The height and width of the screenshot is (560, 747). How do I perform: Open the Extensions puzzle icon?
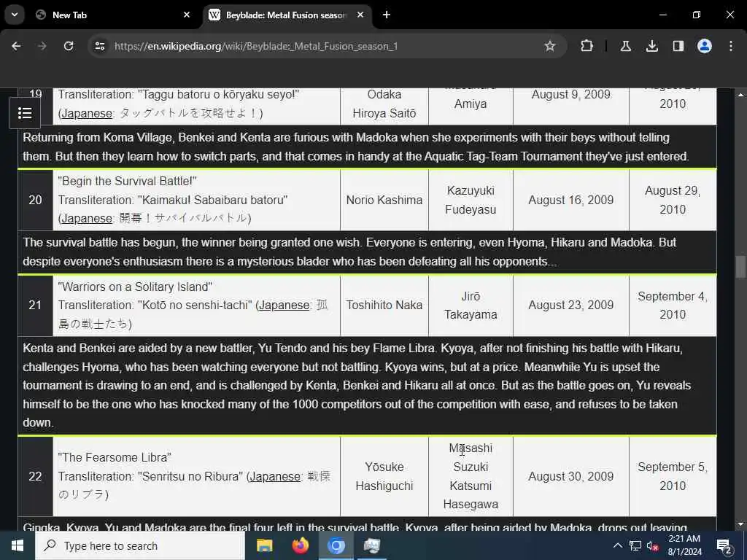[587, 46]
